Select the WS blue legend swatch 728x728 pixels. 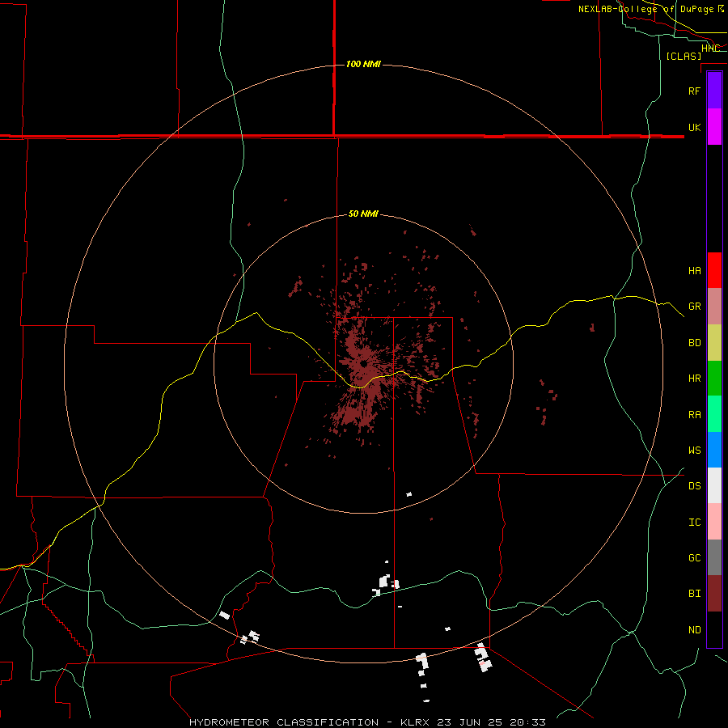click(x=714, y=450)
